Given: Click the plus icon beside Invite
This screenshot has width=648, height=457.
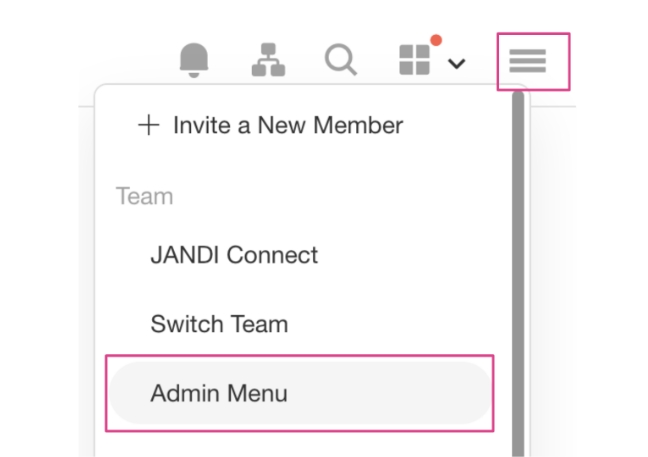Looking at the screenshot, I should (148, 126).
